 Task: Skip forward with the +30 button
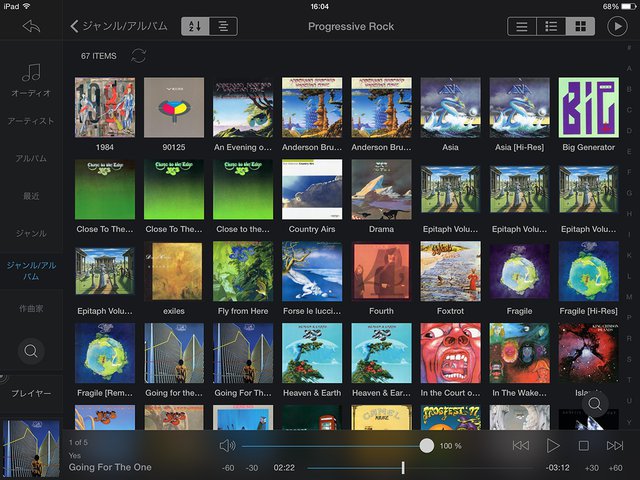pos(592,468)
